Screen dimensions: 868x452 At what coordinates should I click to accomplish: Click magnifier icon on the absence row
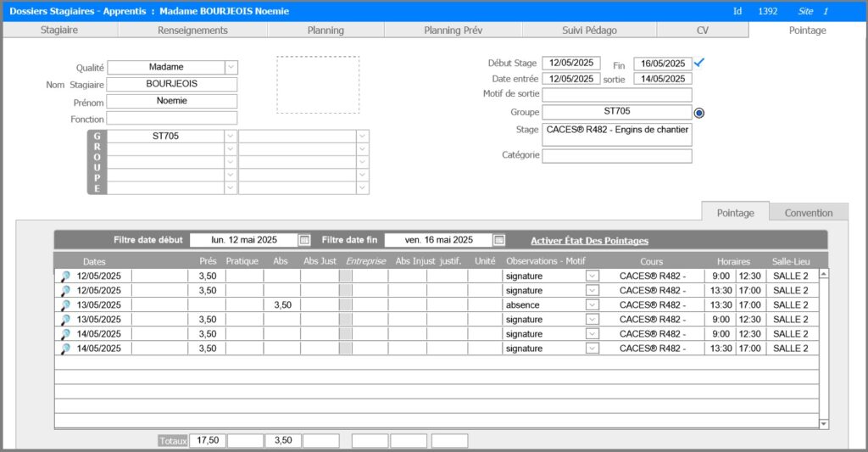click(65, 304)
